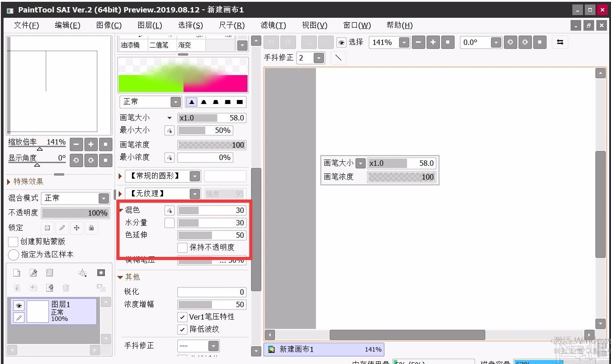Viewport: 611px width, 364px height.
Task: Open the 0.0° rotation angle dropdown
Action: [496, 42]
